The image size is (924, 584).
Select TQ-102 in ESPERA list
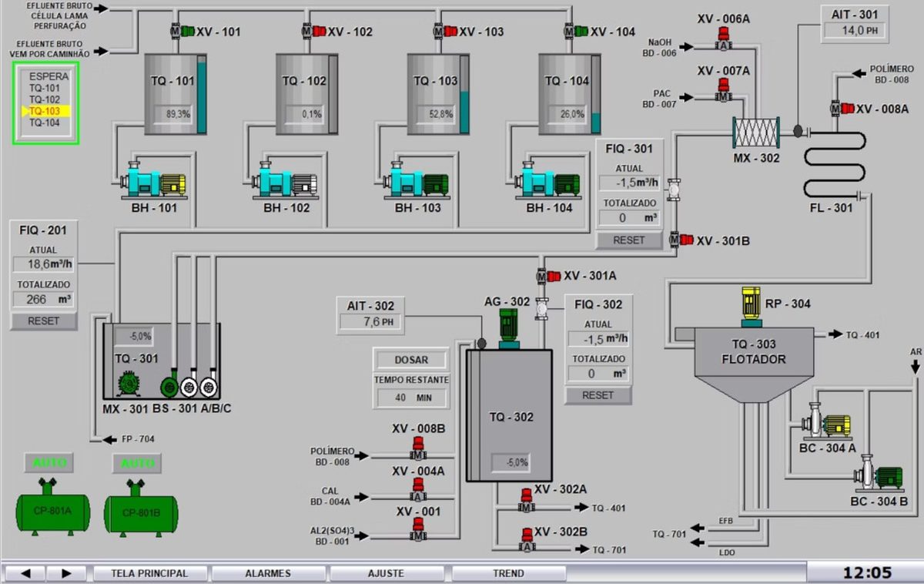45,99
